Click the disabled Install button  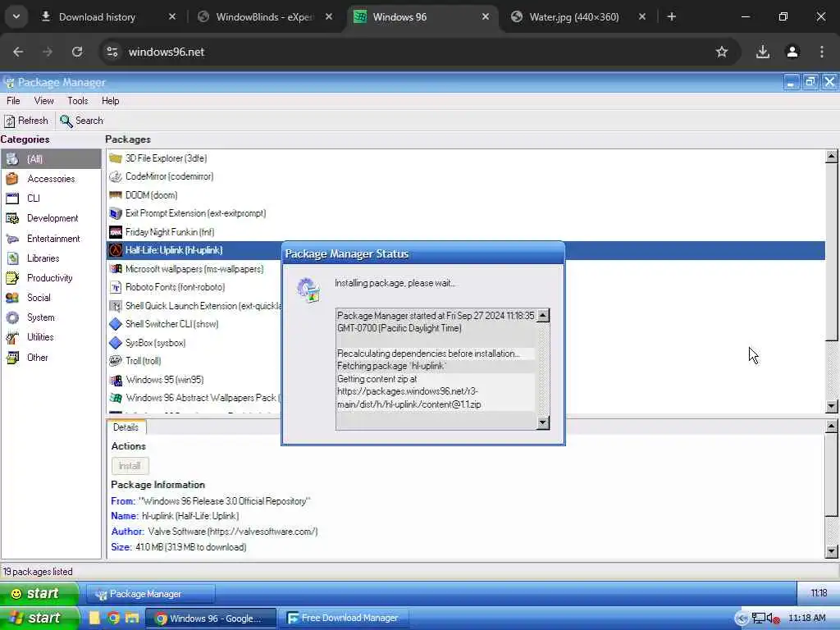pyautogui.click(x=130, y=466)
